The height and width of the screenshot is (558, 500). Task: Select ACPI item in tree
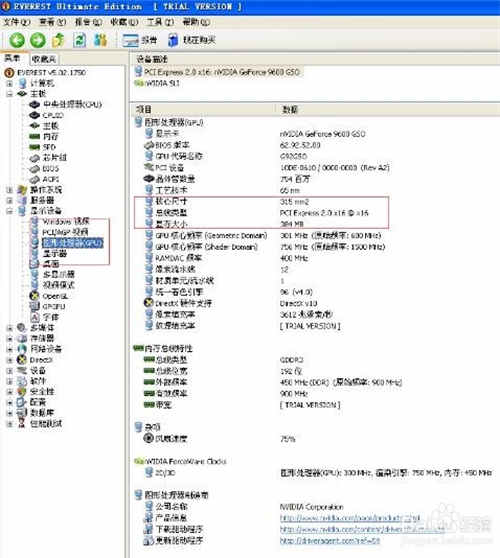(51, 179)
